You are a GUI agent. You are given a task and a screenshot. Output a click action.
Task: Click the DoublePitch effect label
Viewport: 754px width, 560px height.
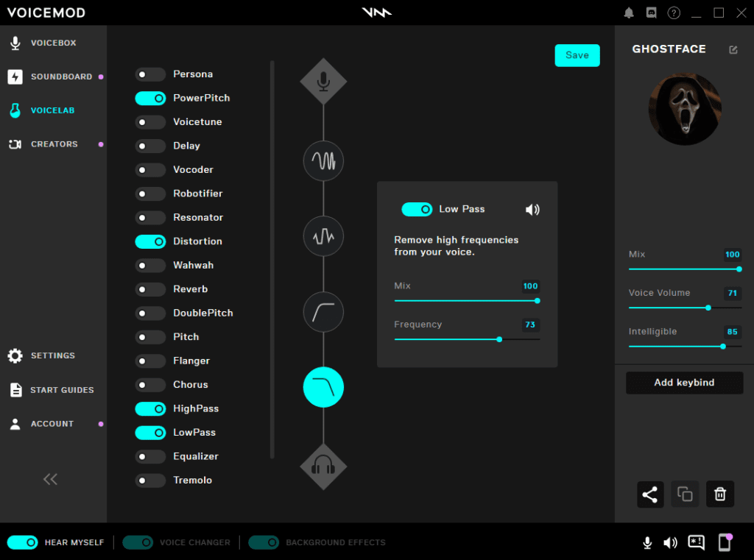[x=203, y=313]
